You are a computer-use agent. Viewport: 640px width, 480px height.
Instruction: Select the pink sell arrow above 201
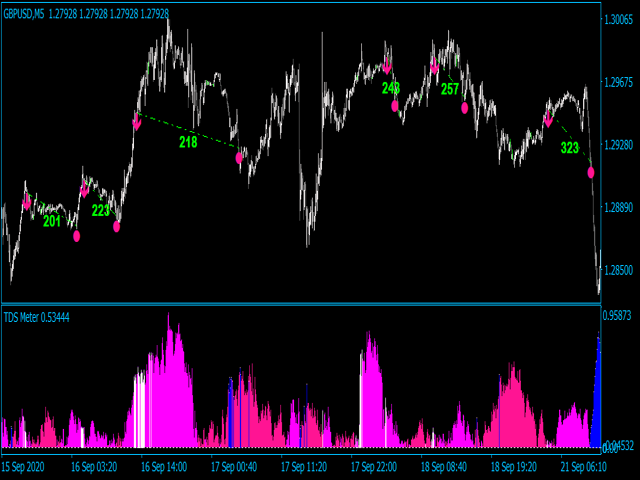[x=27, y=202]
